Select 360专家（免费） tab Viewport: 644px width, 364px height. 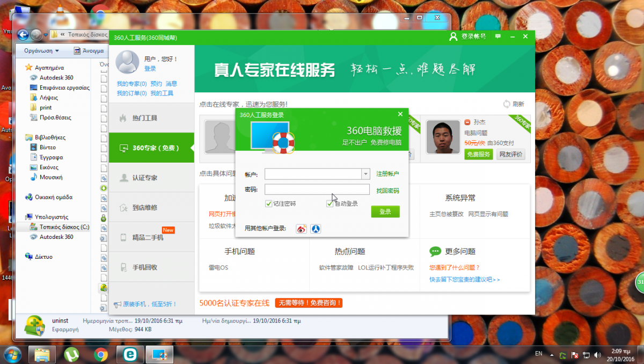coord(151,148)
